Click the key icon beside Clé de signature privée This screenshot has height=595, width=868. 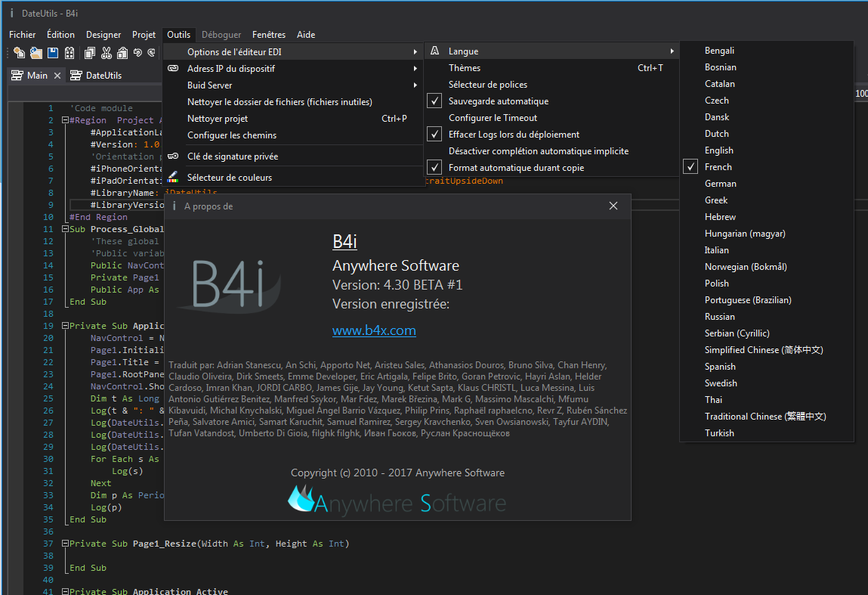click(x=173, y=156)
